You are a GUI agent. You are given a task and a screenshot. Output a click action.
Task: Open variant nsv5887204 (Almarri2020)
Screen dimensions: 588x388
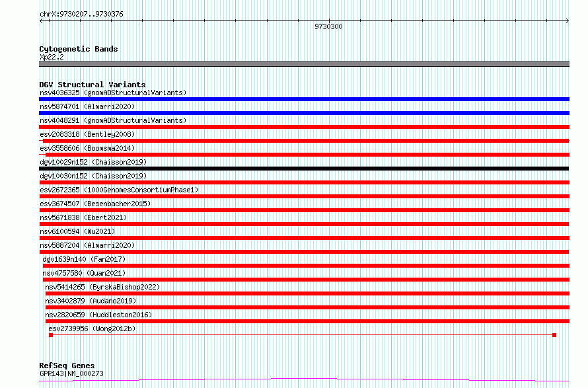[87, 245]
